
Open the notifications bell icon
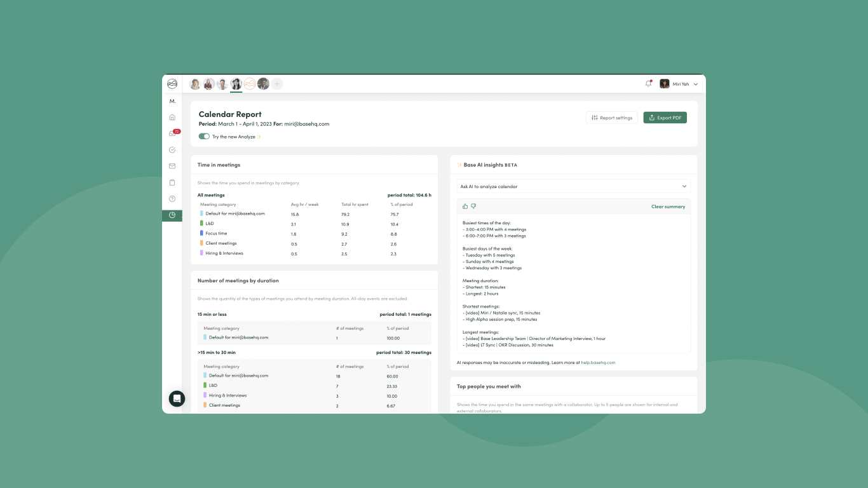click(648, 83)
